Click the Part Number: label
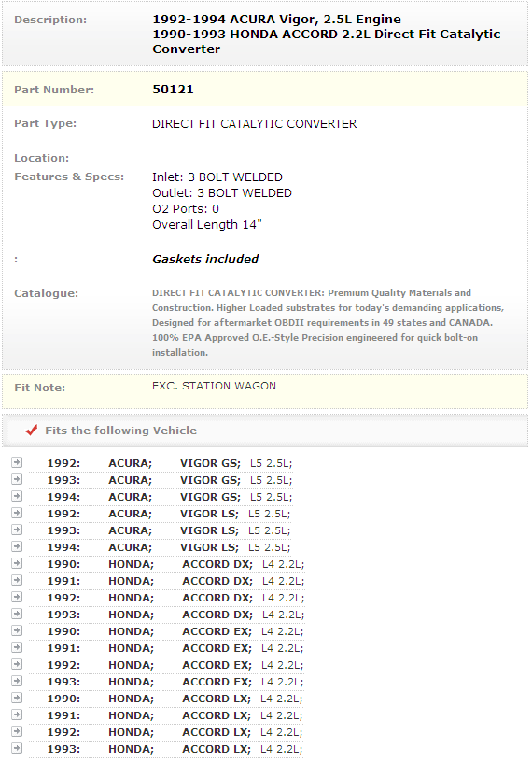532x763 pixels. [54, 90]
